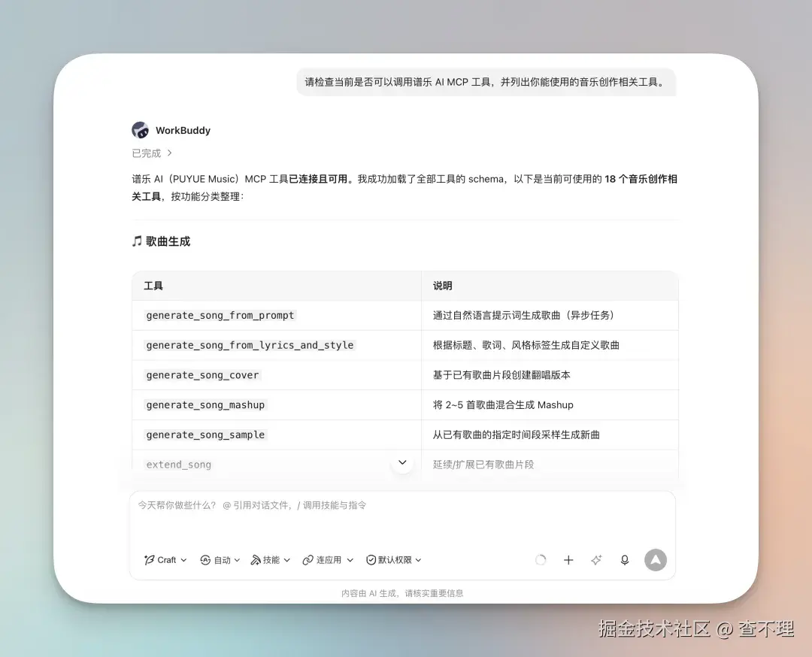
Task: Click the microphone voice input icon
Action: [625, 560]
